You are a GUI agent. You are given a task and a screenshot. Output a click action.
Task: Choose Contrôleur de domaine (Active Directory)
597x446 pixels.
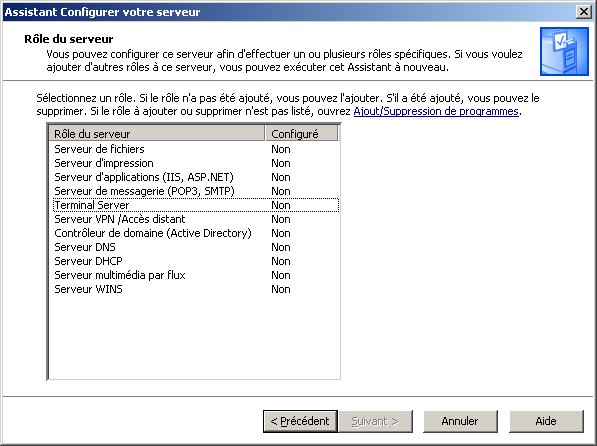click(x=195, y=233)
